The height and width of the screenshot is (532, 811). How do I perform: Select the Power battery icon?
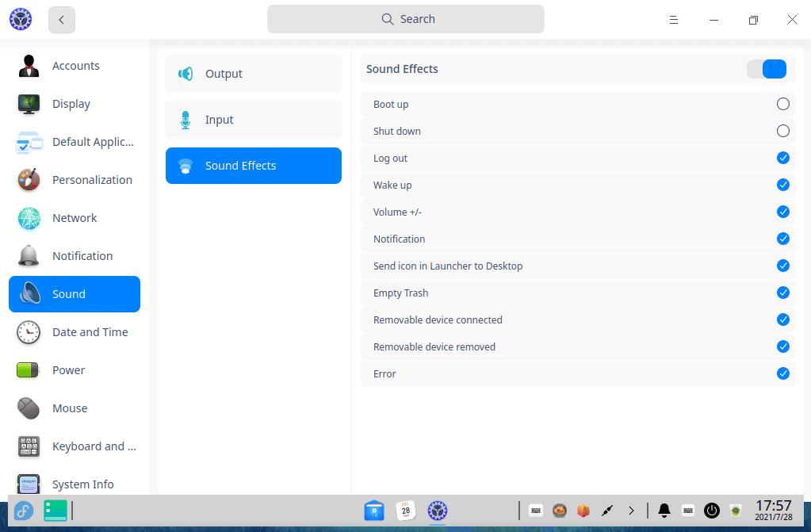click(28, 370)
